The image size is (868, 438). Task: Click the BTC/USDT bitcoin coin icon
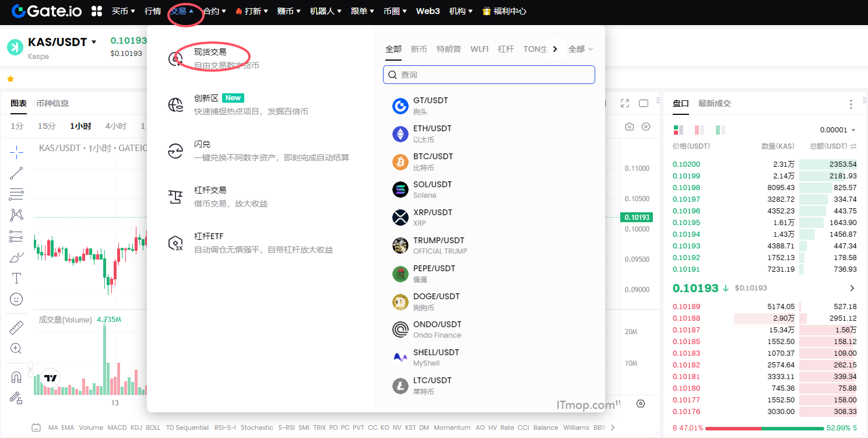400,162
